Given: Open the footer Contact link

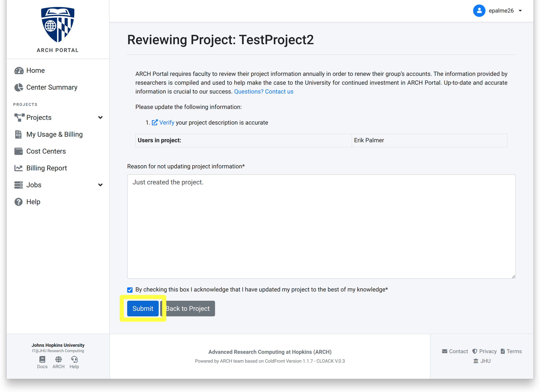Looking at the screenshot, I should coord(458,351).
